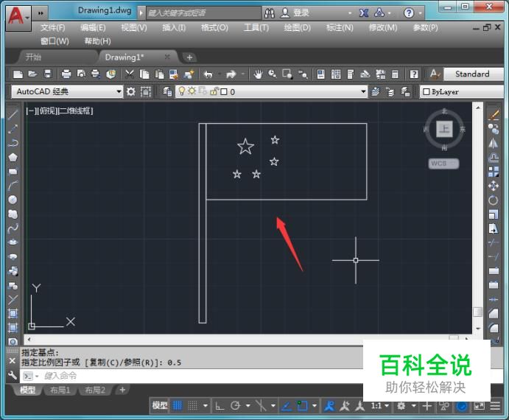
Task: Open the Standard text style dropdown
Action: (474, 74)
